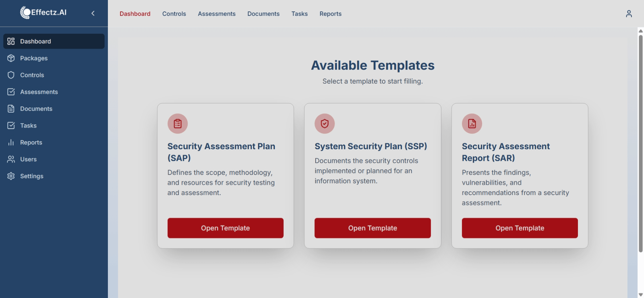Click the scrollbar down arrow
This screenshot has height=298, width=644.
[641, 295]
